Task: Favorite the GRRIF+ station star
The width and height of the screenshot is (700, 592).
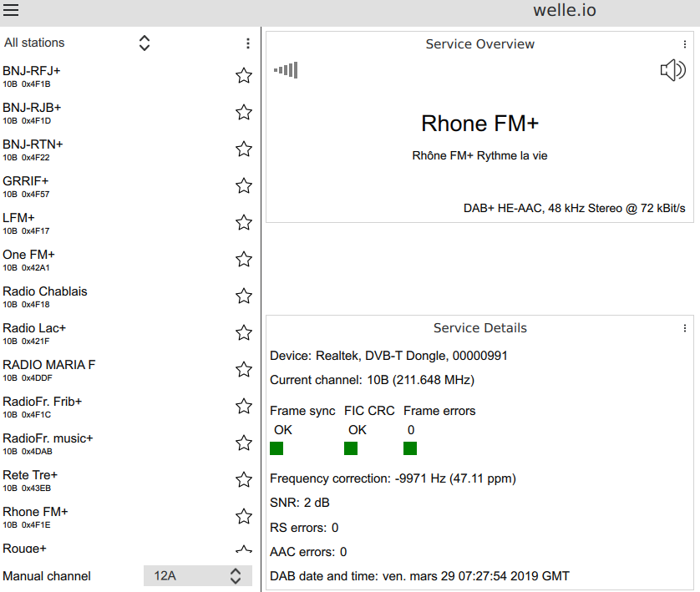Action: point(244,186)
